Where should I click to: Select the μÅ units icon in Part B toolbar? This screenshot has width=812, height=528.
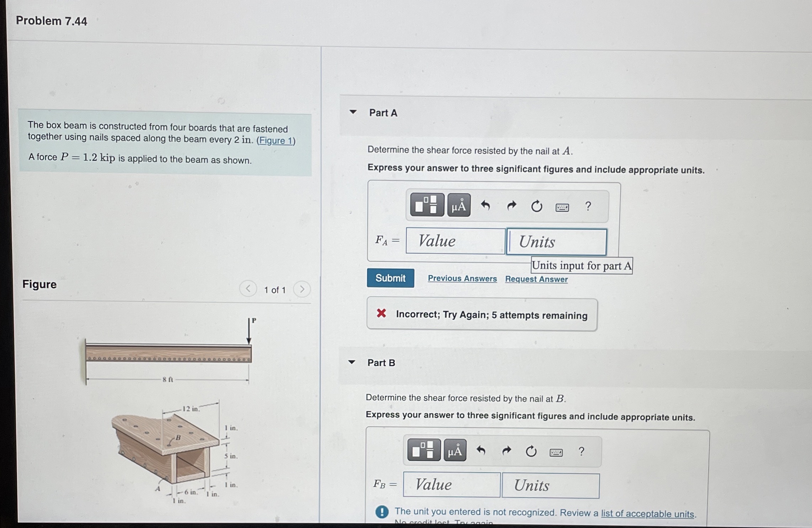455,451
